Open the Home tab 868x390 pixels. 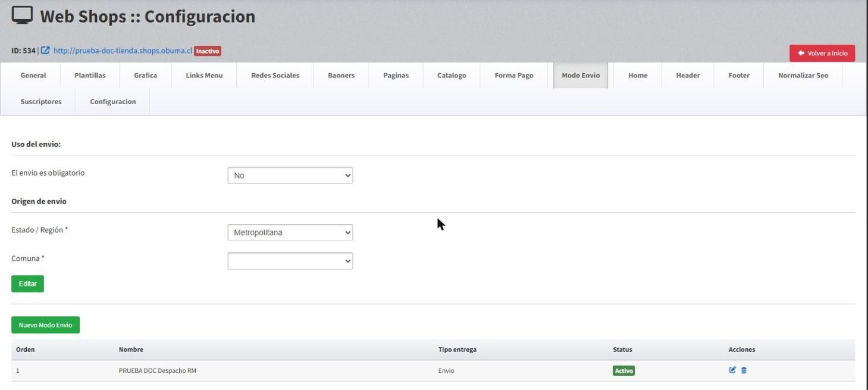tap(638, 76)
